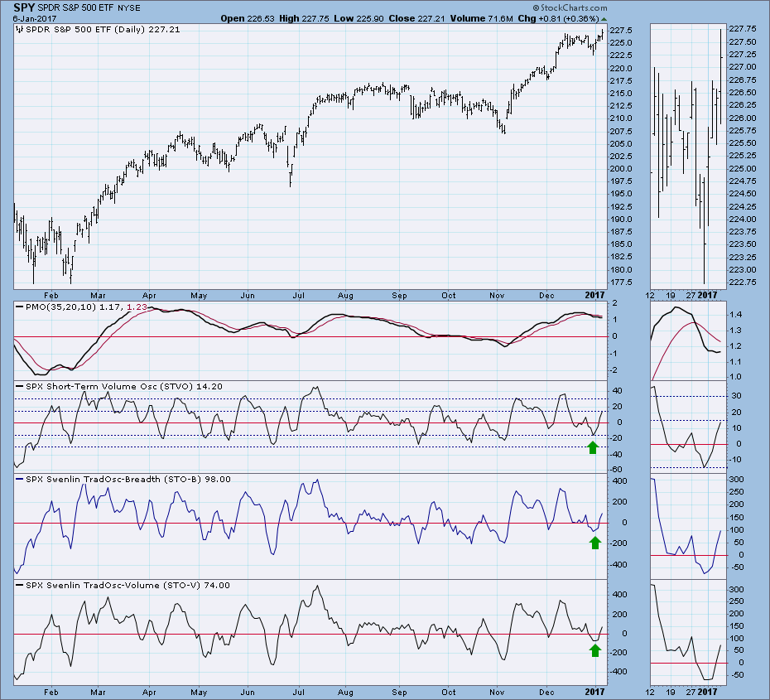Click the green up arrow in the STVO panel
The image size is (770, 700).
593,447
